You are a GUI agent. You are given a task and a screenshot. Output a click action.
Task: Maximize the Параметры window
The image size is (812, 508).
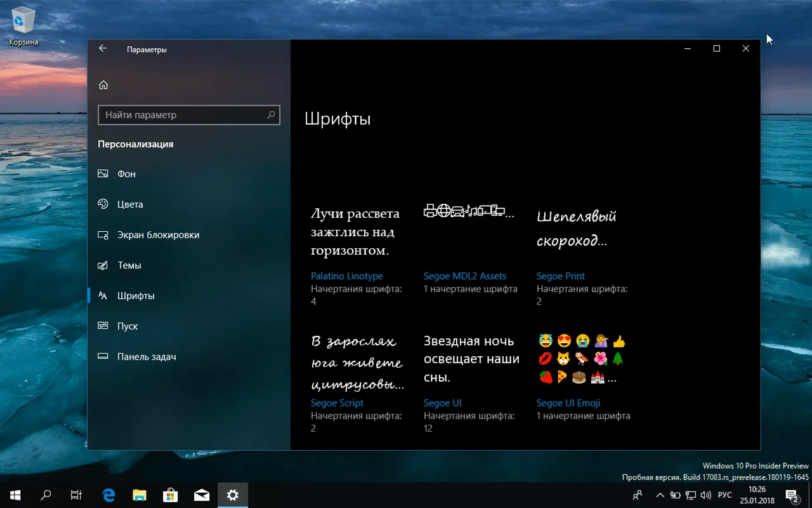click(716, 49)
